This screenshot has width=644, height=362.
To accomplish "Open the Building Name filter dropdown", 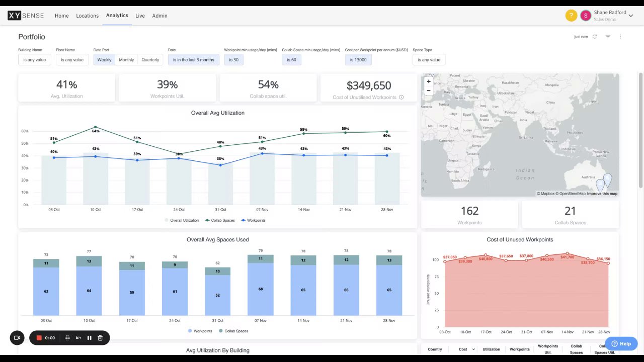I will (x=35, y=60).
